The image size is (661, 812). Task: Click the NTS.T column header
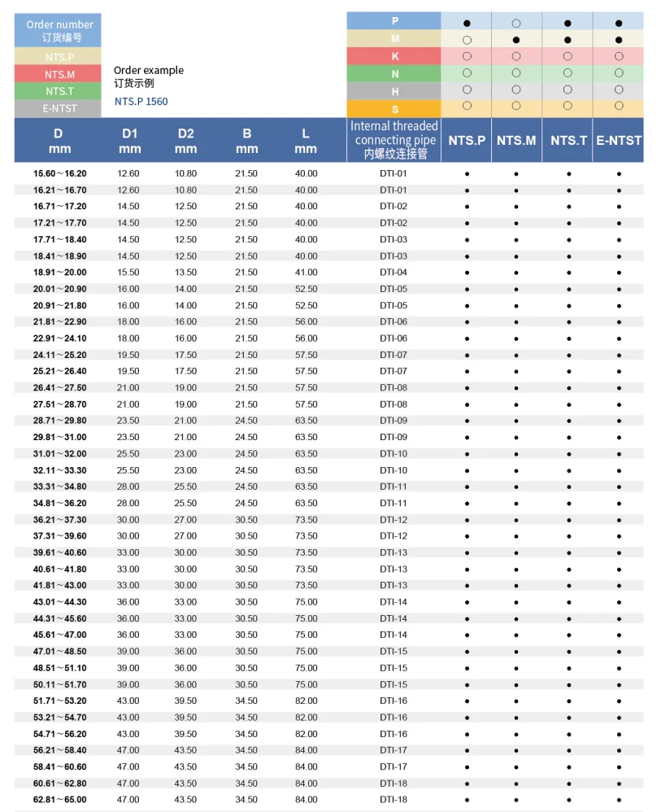click(x=568, y=140)
